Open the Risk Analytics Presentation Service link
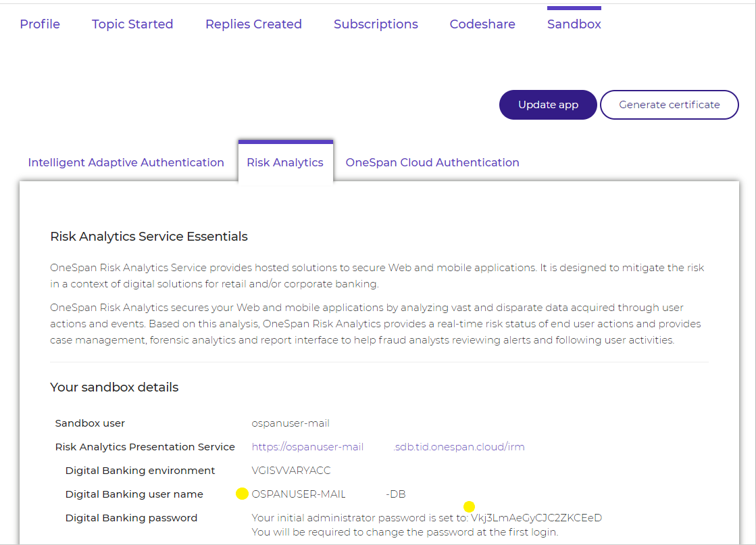The height and width of the screenshot is (545, 756). click(x=388, y=447)
